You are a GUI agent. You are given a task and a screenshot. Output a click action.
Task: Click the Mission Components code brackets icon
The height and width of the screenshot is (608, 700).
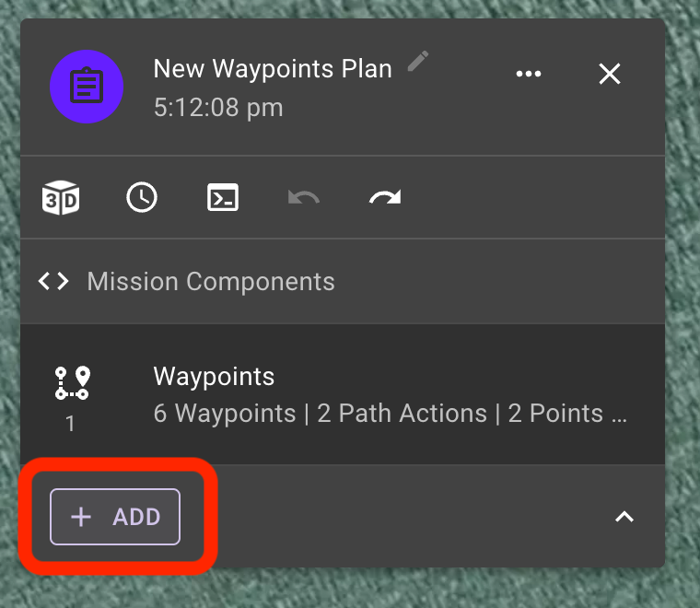(x=53, y=281)
